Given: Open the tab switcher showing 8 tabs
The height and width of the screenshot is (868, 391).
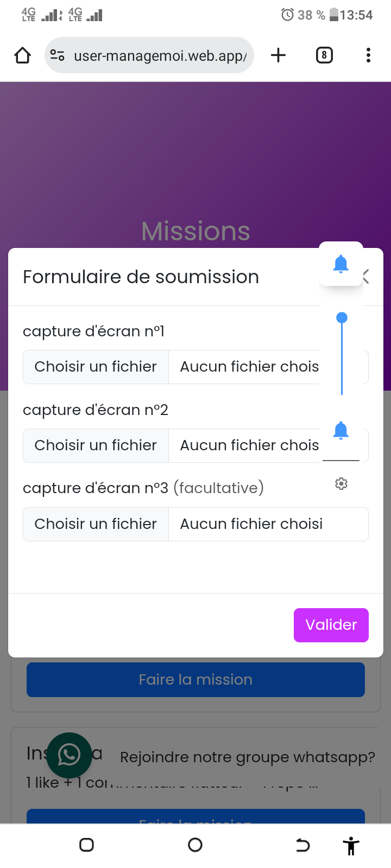Looking at the screenshot, I should tap(324, 55).
